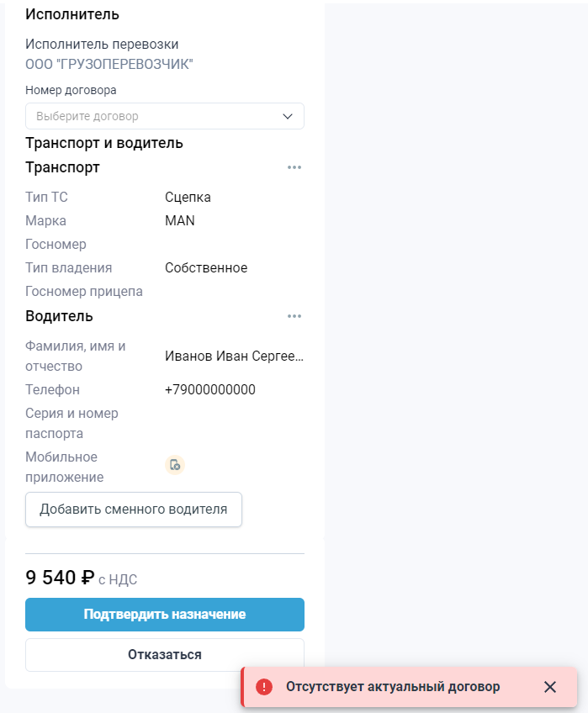
Task: Select the driver name 'Иванов Иван Серге...'
Action: pyautogui.click(x=236, y=355)
